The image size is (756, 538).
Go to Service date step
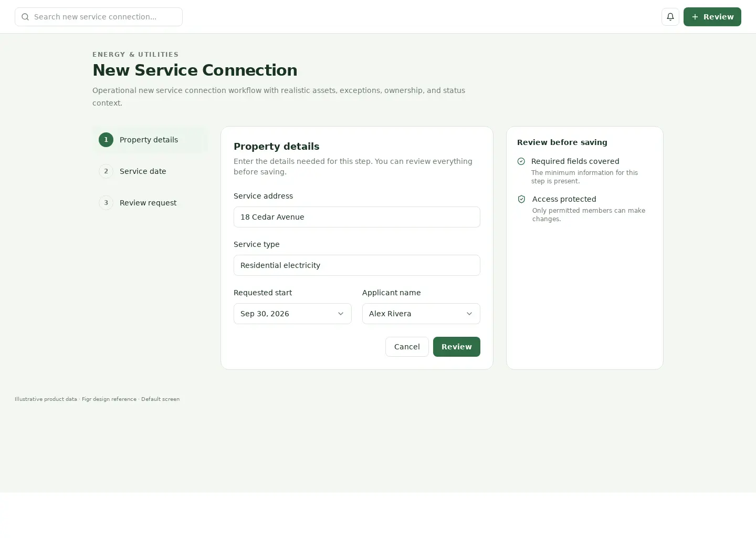pyautogui.click(x=150, y=171)
